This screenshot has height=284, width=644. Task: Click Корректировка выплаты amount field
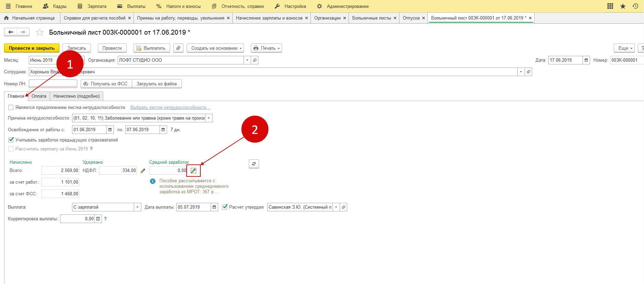click(x=77, y=219)
